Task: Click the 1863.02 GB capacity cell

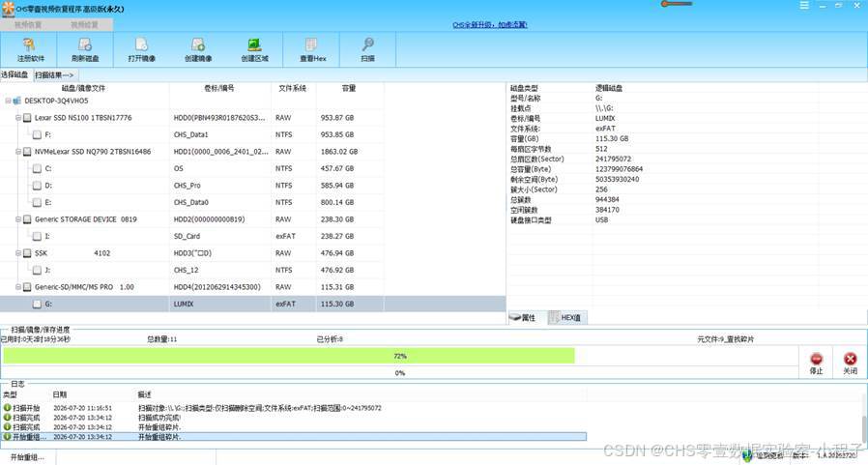Action: click(339, 152)
